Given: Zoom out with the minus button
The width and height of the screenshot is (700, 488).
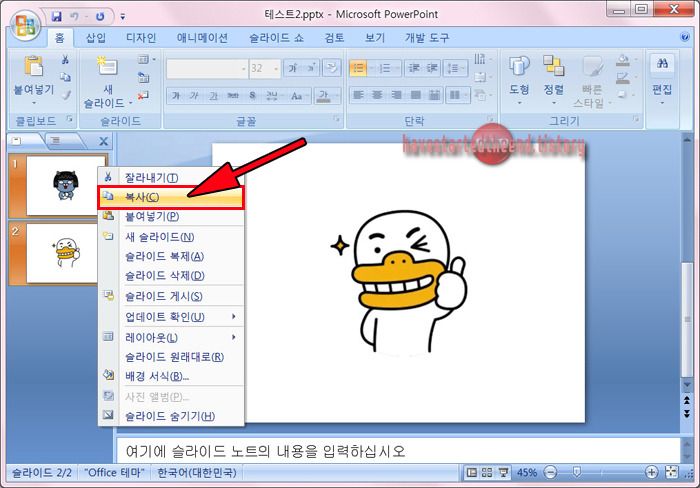Looking at the screenshot, I should click(x=551, y=472).
